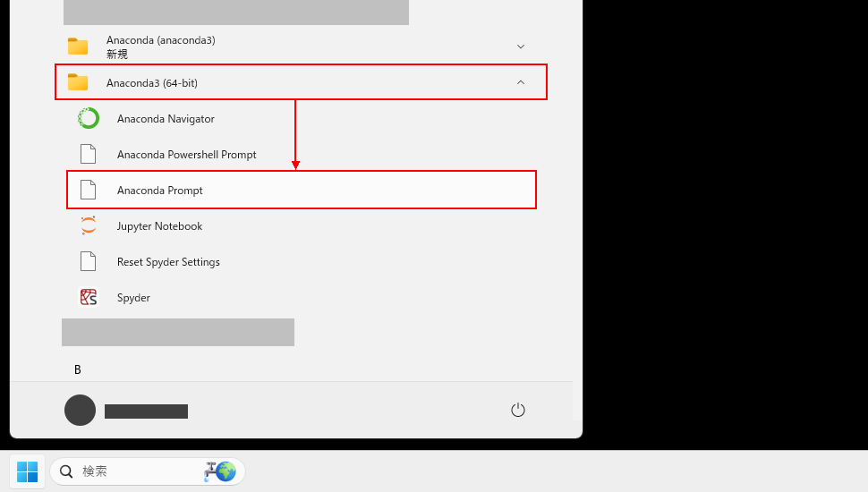
Task: Click the user account avatar circle
Action: click(80, 410)
